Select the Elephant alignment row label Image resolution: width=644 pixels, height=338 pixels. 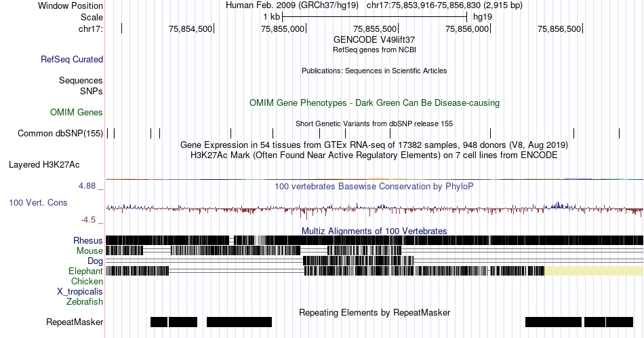point(86,271)
